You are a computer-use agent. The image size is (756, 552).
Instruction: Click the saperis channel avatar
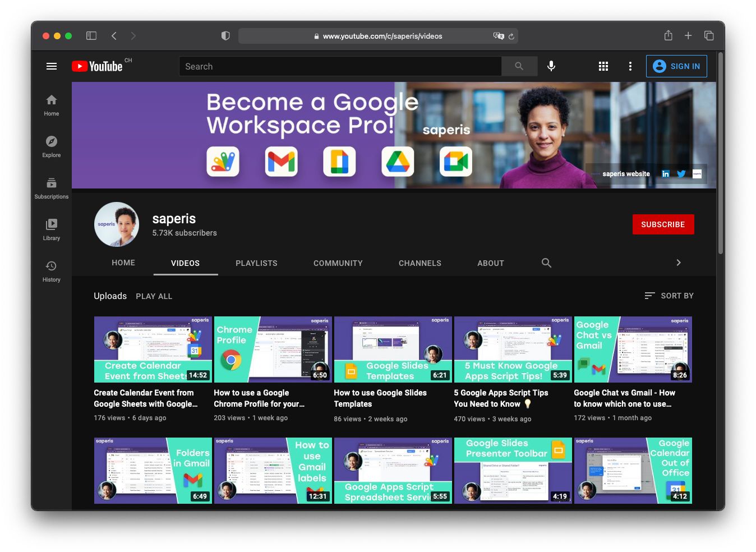click(x=117, y=224)
